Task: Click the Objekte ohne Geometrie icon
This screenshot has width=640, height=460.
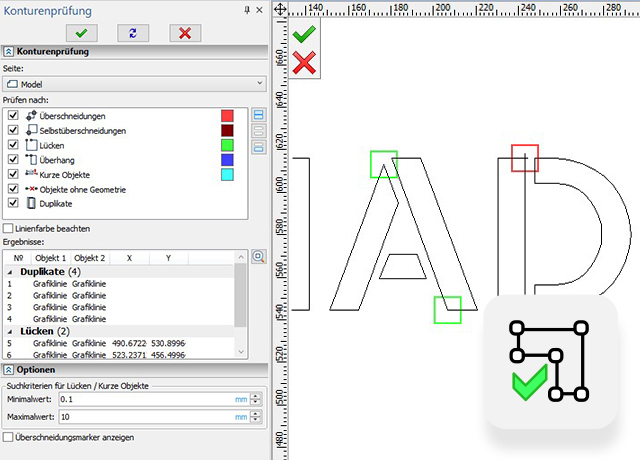Action: point(31,189)
